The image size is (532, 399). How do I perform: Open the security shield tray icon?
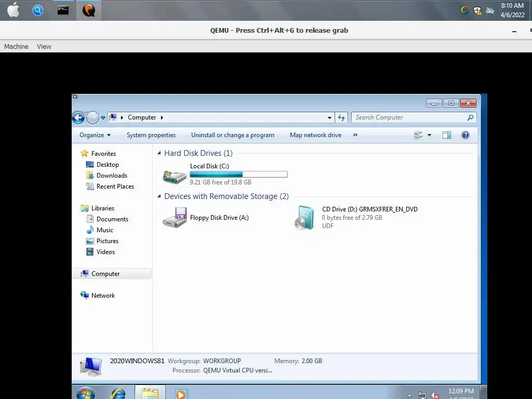477,10
